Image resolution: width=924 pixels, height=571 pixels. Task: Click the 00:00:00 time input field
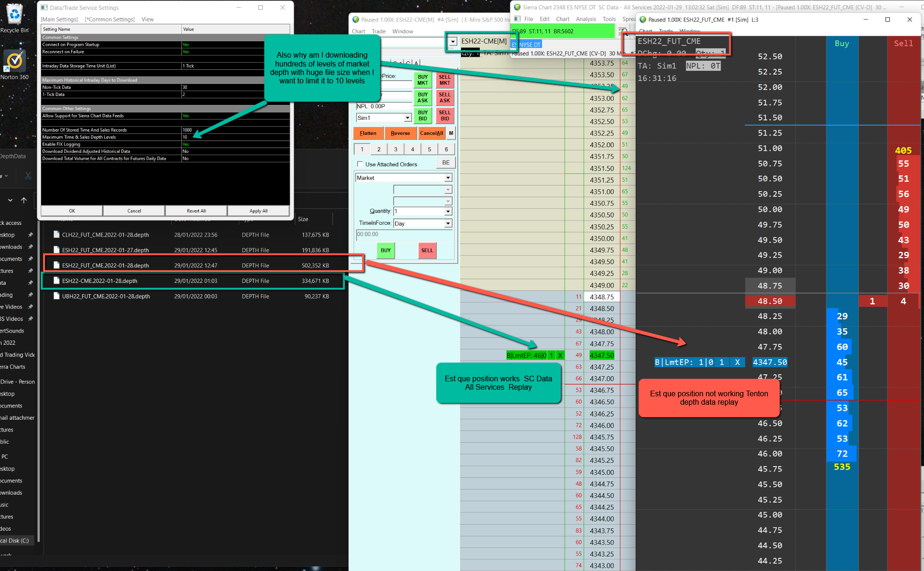coord(405,235)
